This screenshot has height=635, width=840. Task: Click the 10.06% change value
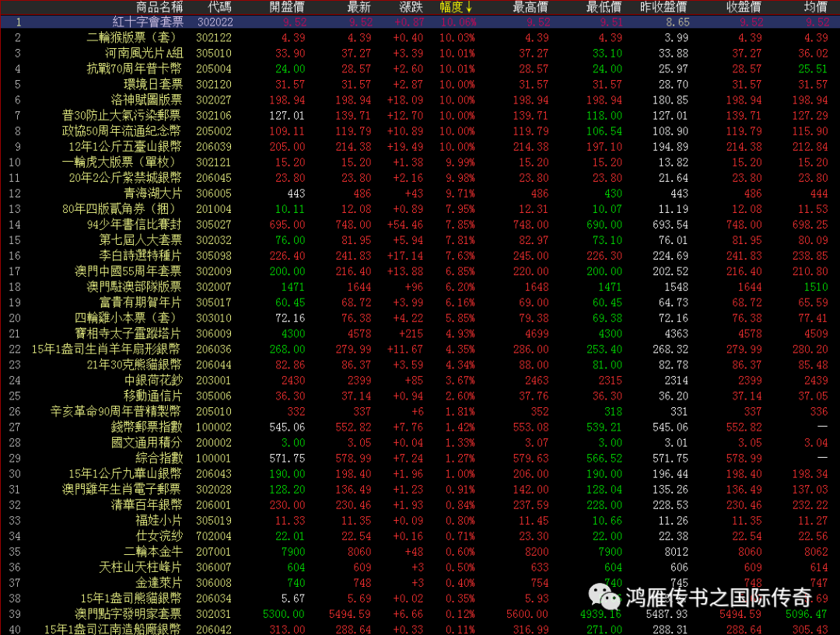point(458,22)
